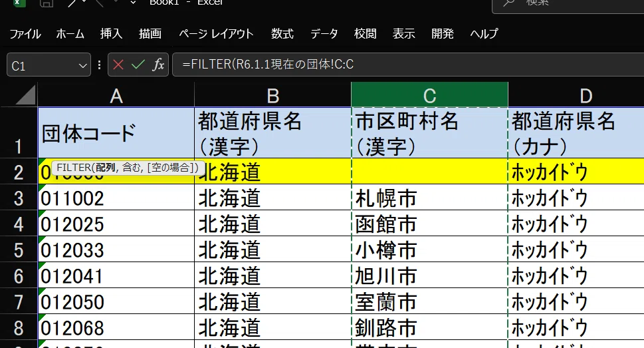This screenshot has height=348, width=644.
Task: Click header cell 都道府県名(漢字)
Action: [272, 132]
